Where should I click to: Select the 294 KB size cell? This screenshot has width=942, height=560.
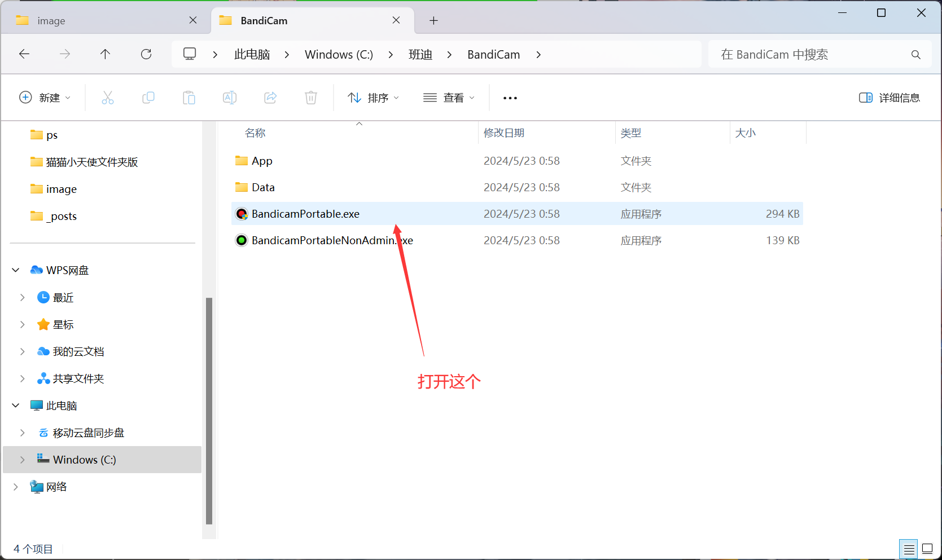pos(782,214)
